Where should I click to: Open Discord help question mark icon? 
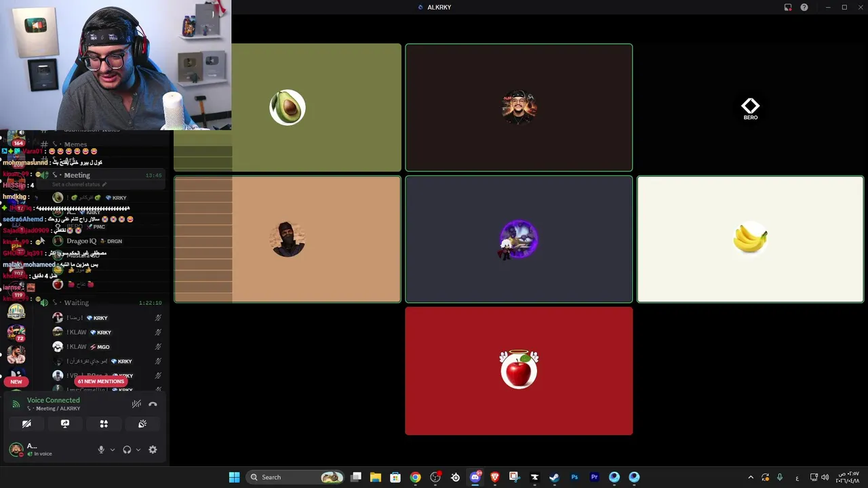(x=804, y=7)
